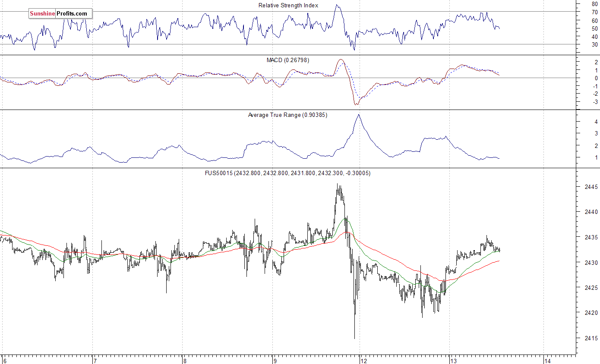This screenshot has width=600, height=364.
Task: Click the 2425 price axis label
Action: click(x=591, y=287)
